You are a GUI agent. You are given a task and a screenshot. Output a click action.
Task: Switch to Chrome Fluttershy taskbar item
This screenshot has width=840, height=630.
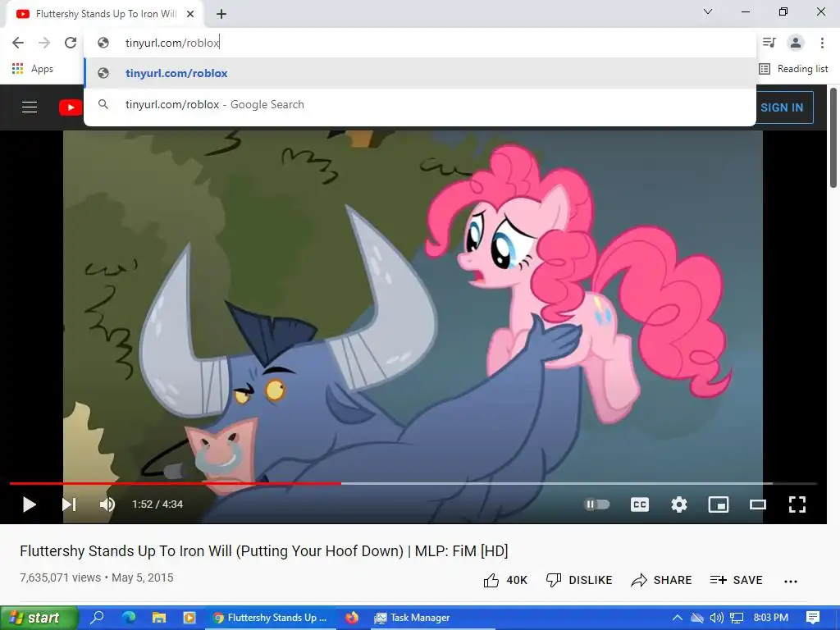pyautogui.click(x=270, y=618)
